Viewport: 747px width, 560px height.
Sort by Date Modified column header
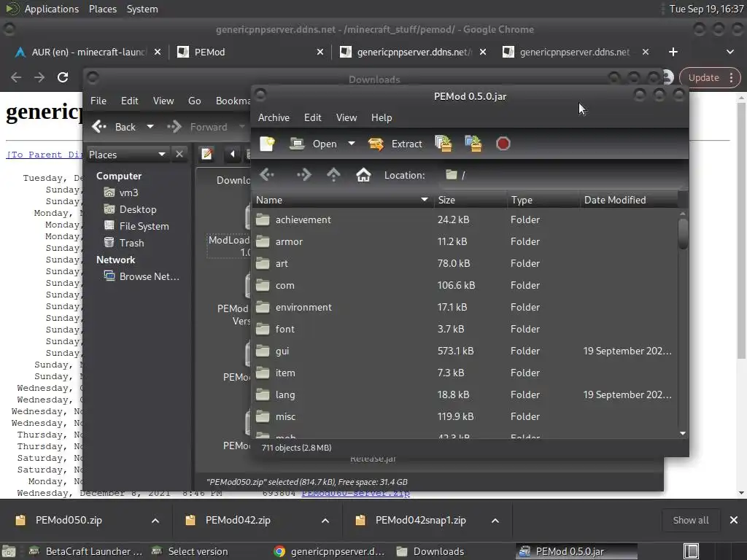(x=629, y=200)
